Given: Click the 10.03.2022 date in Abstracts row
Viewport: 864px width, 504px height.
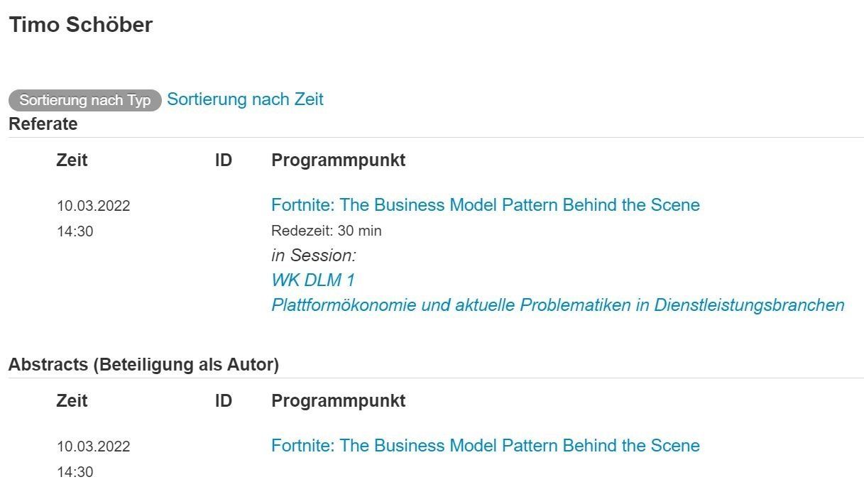Looking at the screenshot, I should 93,447.
